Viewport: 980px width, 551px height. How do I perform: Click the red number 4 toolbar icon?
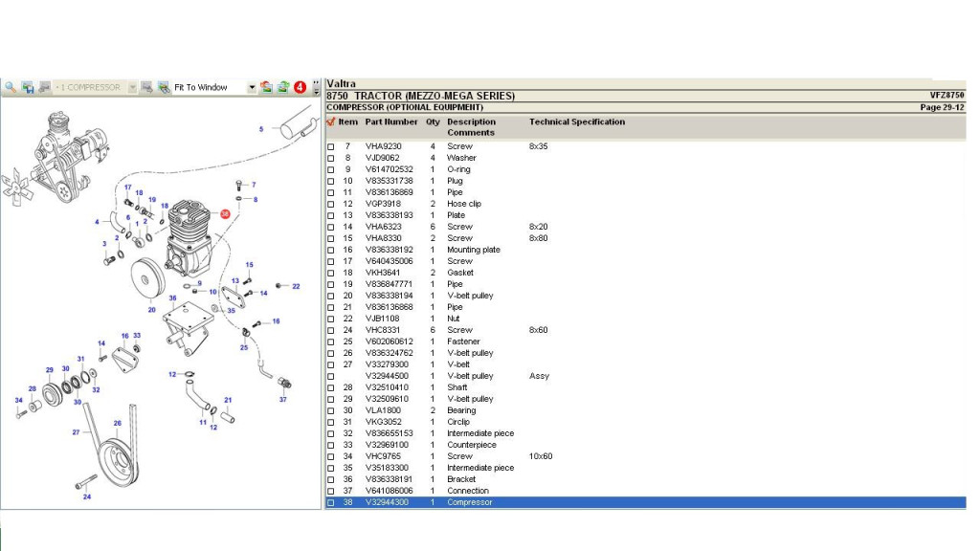(x=300, y=87)
